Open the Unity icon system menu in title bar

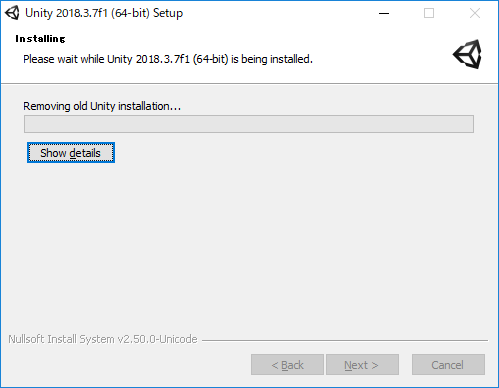[x=12, y=13]
